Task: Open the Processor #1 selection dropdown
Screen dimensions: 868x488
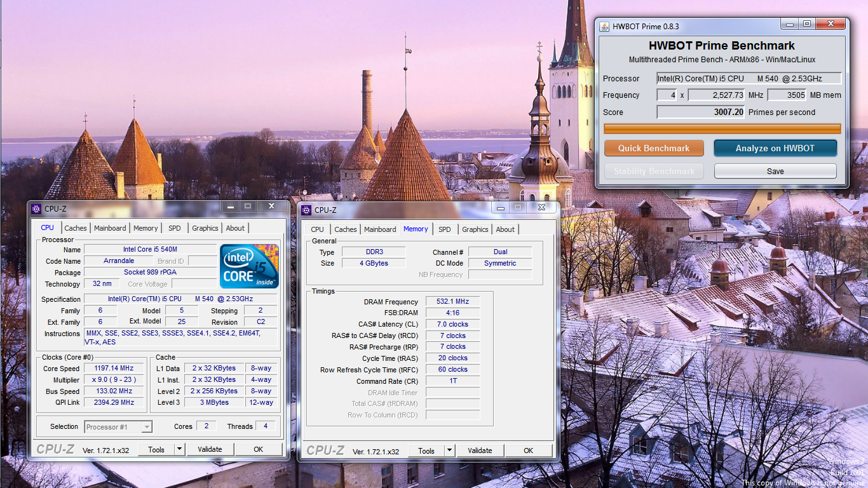Action: point(118,427)
